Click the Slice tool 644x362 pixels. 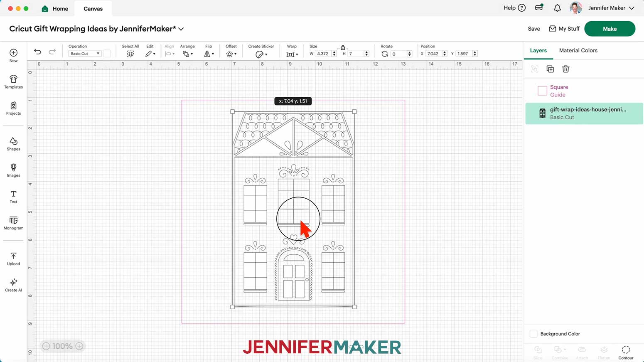coord(538,352)
